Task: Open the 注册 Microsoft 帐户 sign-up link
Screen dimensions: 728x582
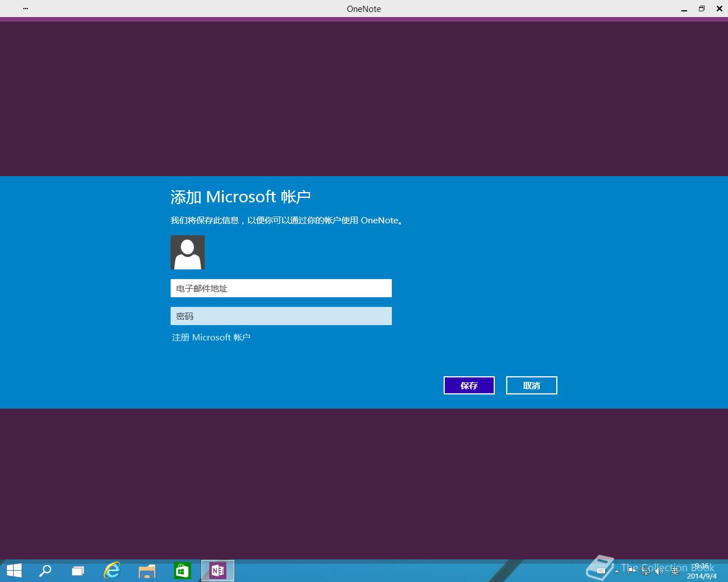Action: 211,337
